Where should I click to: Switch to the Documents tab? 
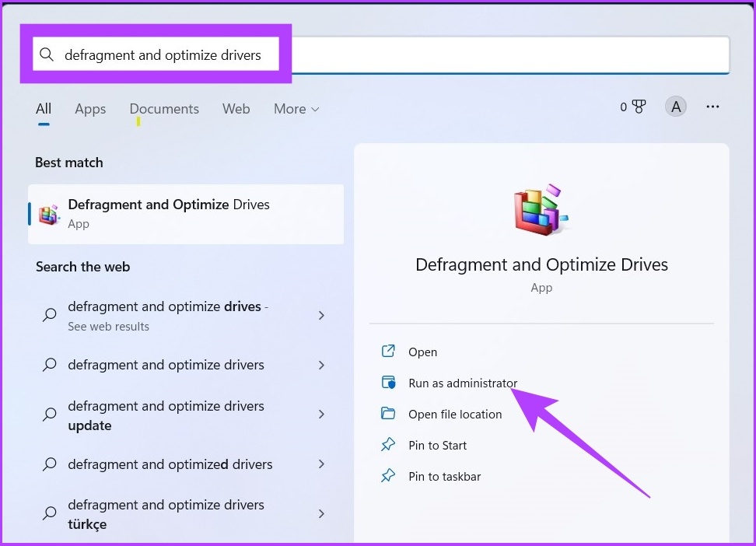tap(164, 109)
